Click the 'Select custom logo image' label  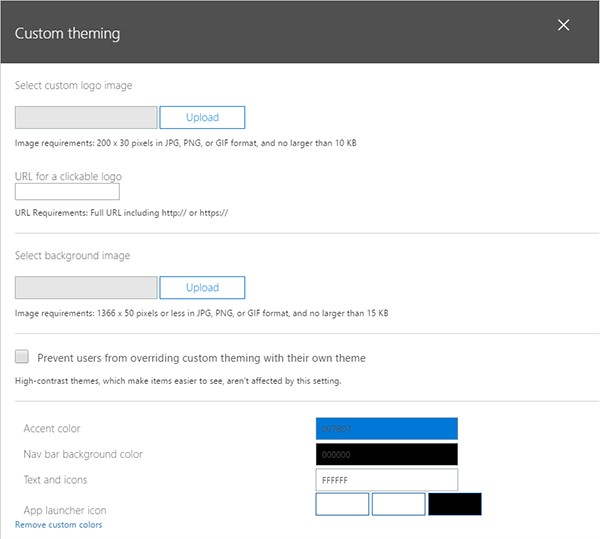73,85
